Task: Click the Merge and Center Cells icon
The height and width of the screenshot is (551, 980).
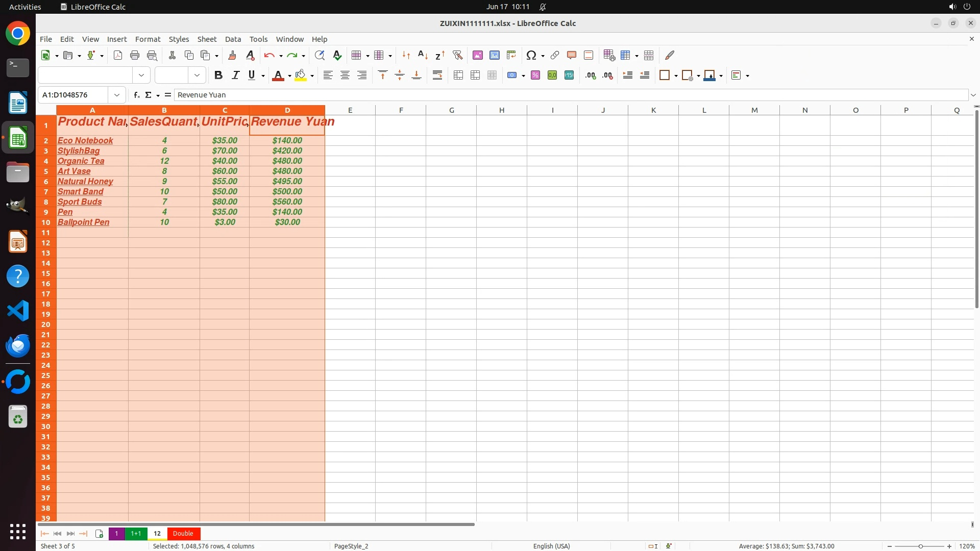Action: [x=458, y=76]
